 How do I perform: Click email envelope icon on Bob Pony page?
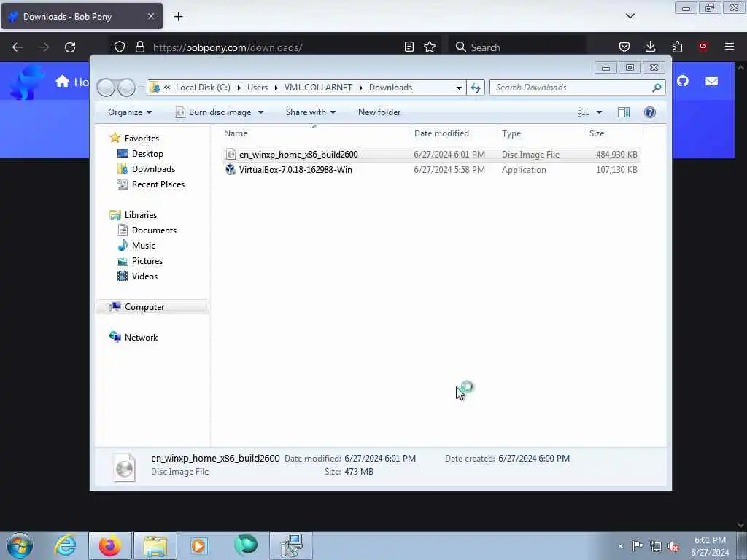[x=711, y=81]
